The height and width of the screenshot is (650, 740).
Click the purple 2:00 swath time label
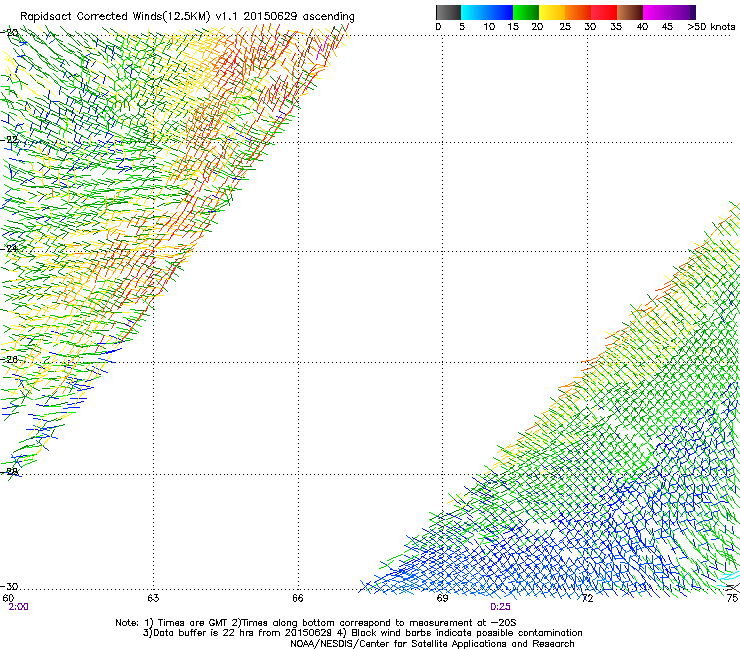click(18, 607)
